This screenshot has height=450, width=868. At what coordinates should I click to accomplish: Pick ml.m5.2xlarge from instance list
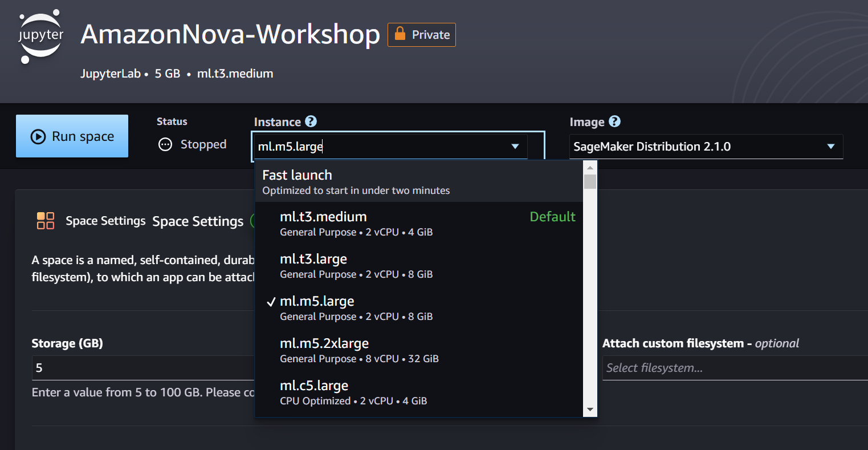[x=419, y=350]
